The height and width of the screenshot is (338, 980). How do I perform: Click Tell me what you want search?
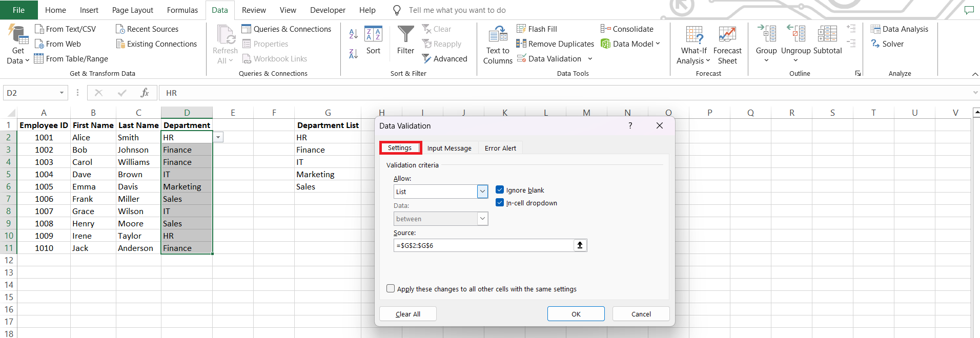click(x=457, y=10)
